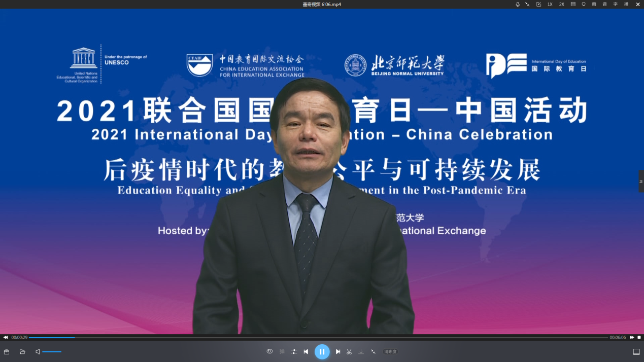Click the rewind arrow beside the elapsed time
Image resolution: width=644 pixels, height=362 pixels.
[x=6, y=338]
